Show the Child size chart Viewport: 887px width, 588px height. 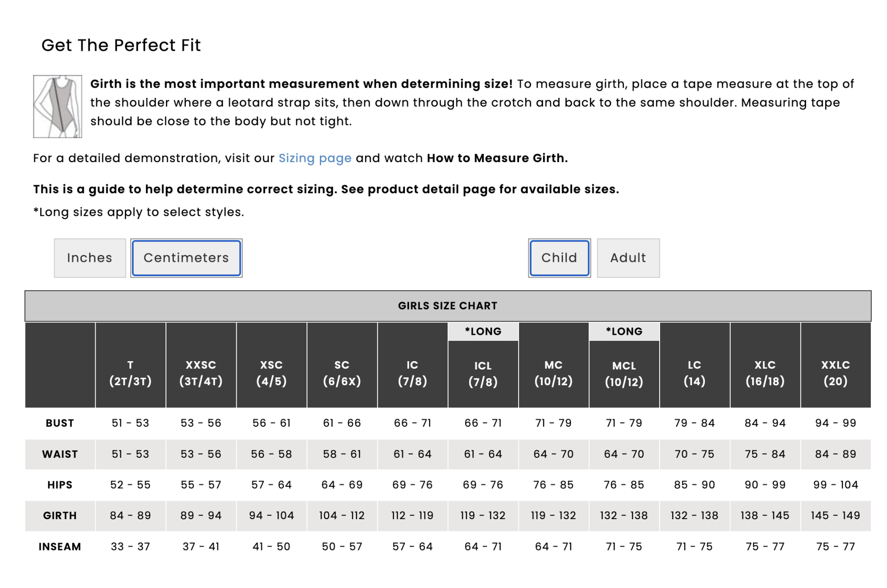[559, 258]
